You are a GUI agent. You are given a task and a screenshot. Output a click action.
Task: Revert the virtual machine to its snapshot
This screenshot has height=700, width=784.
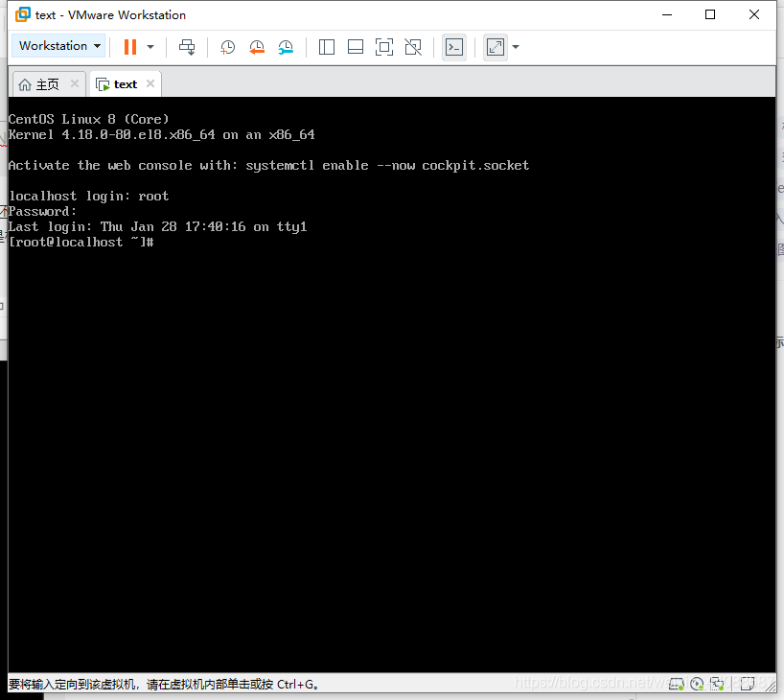coord(257,48)
